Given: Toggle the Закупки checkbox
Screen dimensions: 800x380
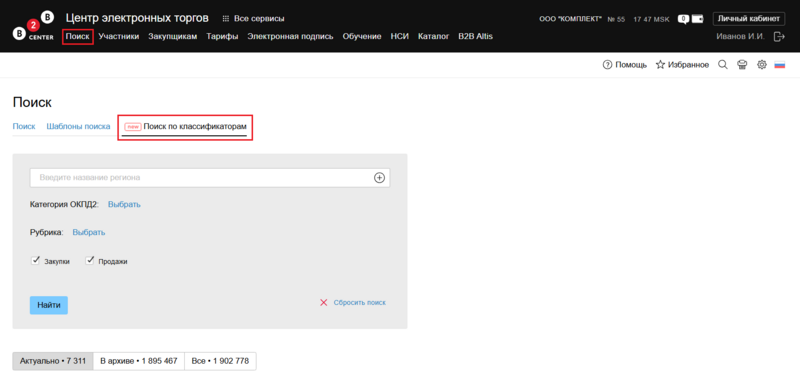Looking at the screenshot, I should pyautogui.click(x=35, y=261).
